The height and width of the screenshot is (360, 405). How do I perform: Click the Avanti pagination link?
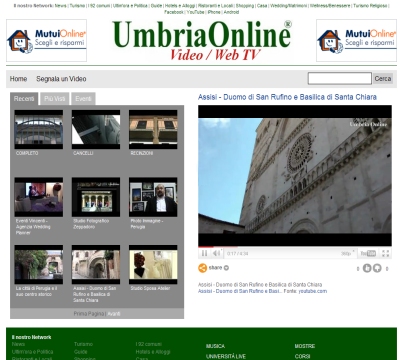coord(114,314)
